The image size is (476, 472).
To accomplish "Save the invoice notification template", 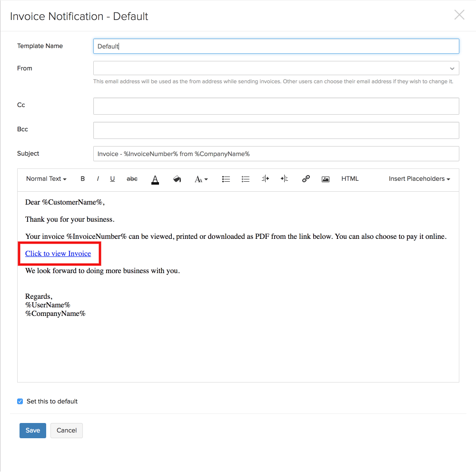I will (x=32, y=430).
